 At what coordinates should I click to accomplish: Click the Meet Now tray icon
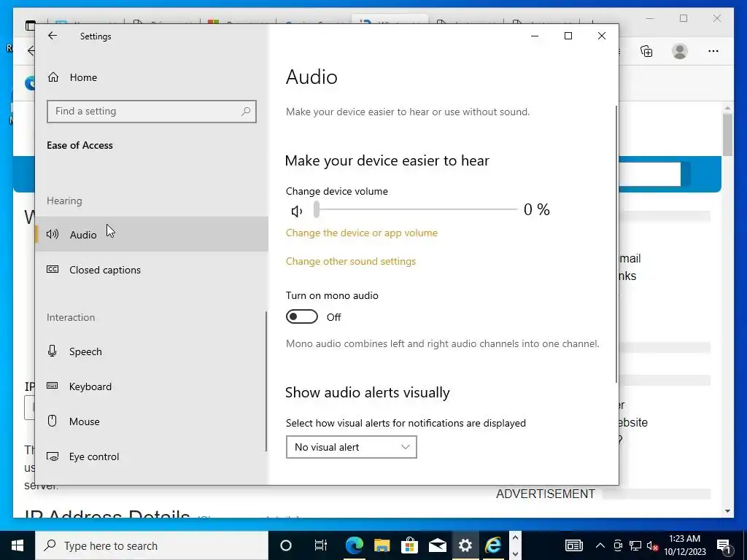coord(618,545)
